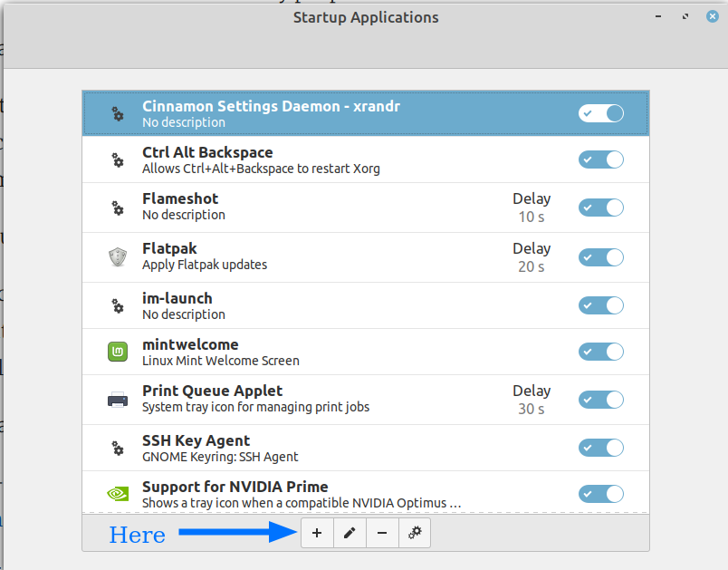Select the im-launch entry name

coord(177,298)
